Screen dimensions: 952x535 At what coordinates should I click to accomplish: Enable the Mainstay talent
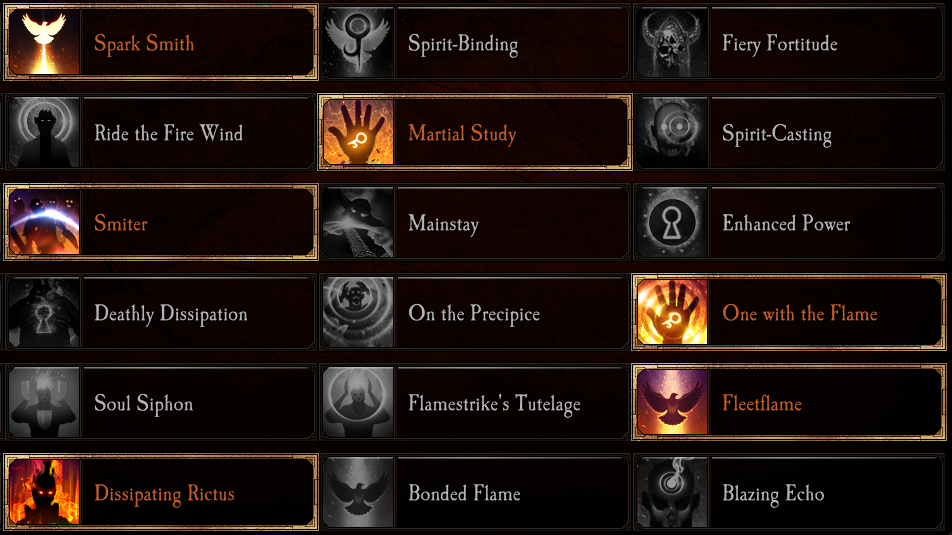443,224
